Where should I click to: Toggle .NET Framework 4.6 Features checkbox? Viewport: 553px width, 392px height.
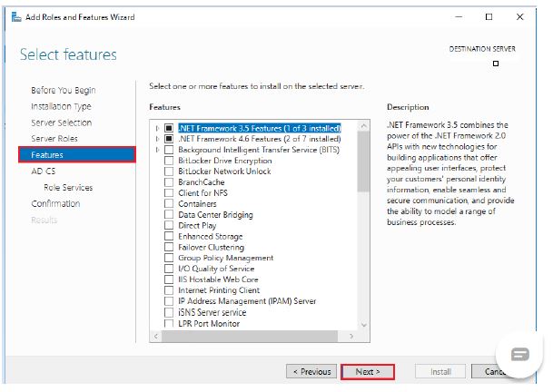[169, 139]
